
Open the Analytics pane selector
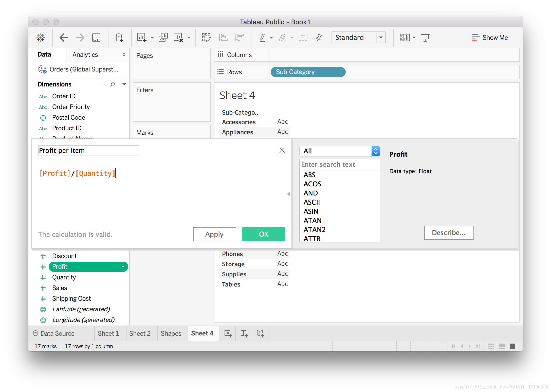pos(124,55)
